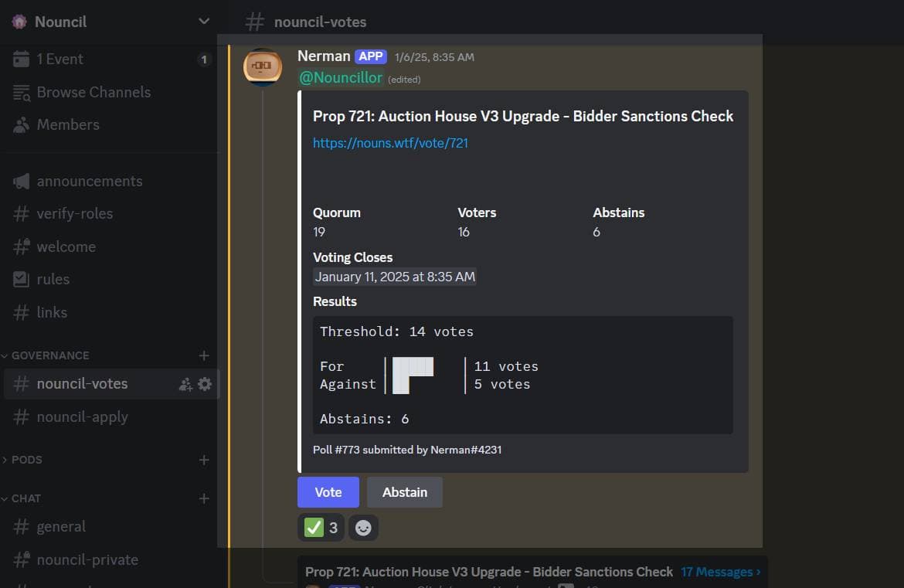Open the Members list
Screen dimensions: 904x588
click(67, 124)
